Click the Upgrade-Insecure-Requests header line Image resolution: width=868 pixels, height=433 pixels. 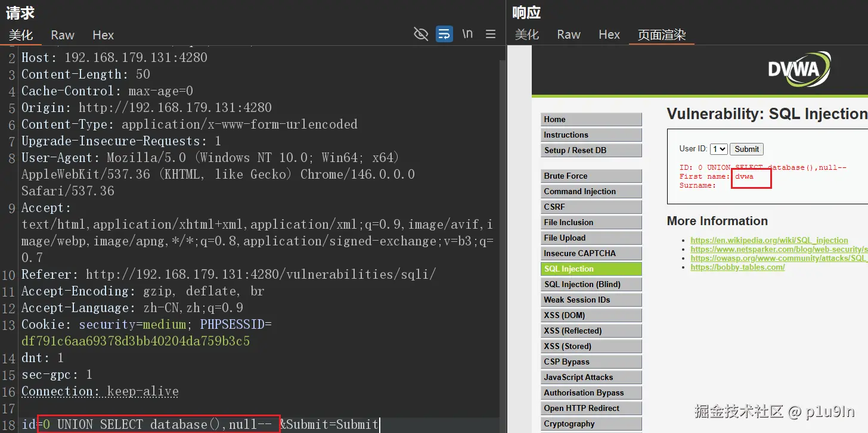[122, 141]
